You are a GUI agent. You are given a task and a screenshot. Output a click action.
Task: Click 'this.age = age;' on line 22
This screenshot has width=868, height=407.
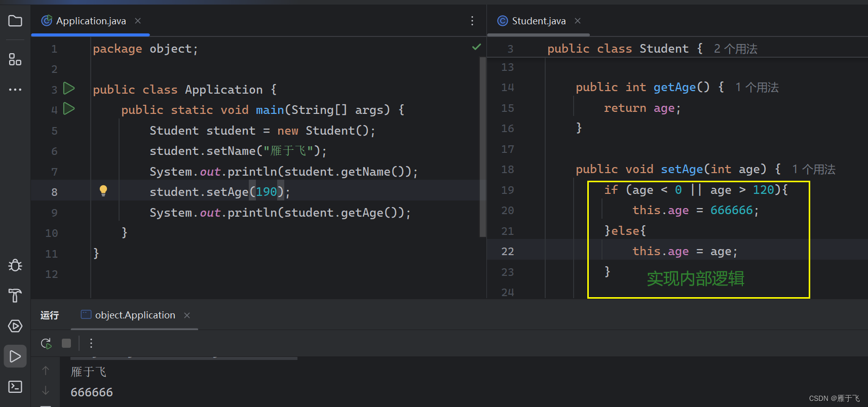pos(685,251)
